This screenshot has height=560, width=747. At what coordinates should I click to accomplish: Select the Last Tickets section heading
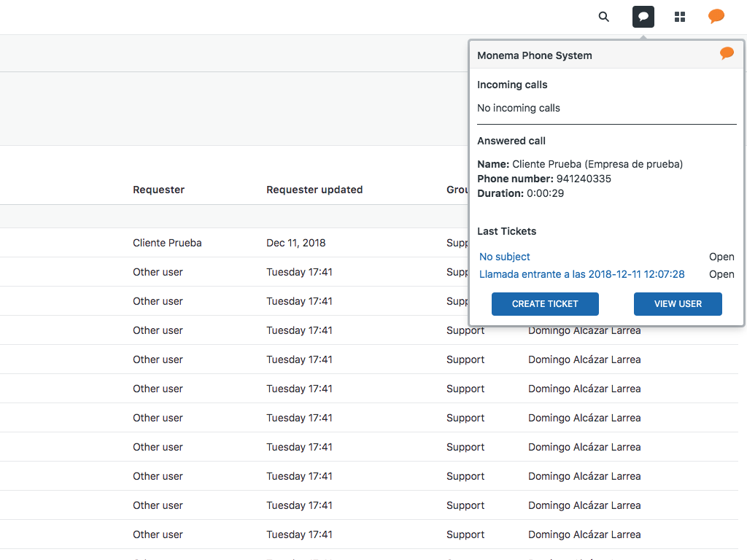click(506, 231)
